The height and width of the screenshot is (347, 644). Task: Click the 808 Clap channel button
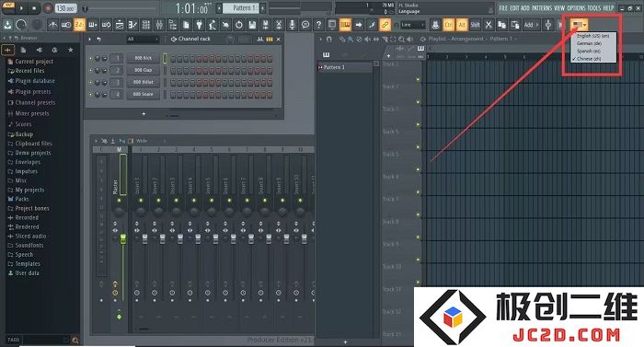143,70
